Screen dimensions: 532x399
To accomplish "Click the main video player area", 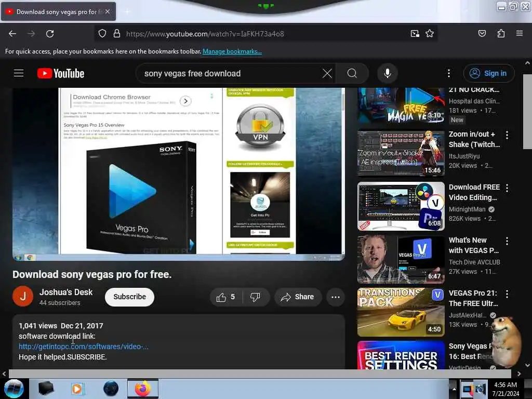I will coord(179,174).
